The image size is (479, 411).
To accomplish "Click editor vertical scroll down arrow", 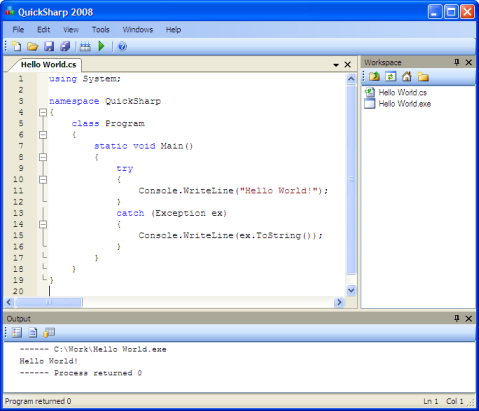I will tap(351, 290).
